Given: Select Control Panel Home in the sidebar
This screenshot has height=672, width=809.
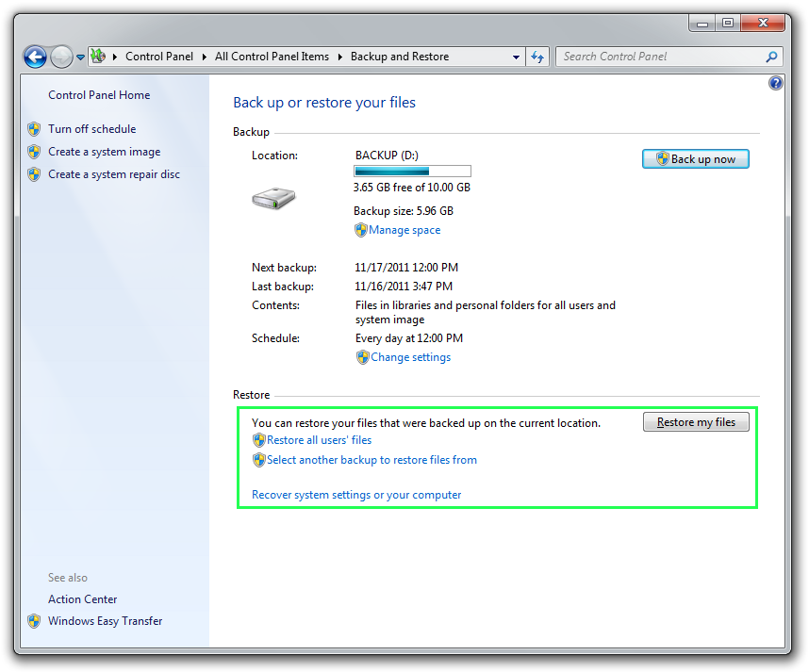Looking at the screenshot, I should (x=98, y=95).
